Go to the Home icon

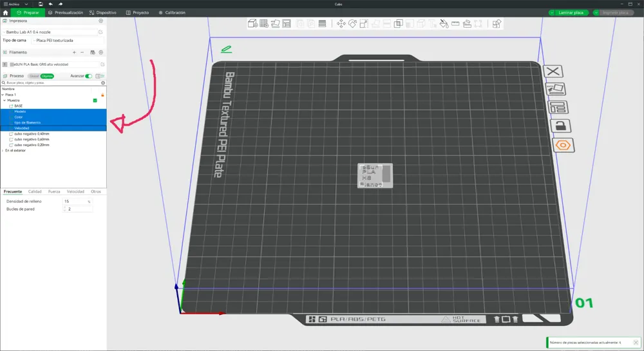(5, 13)
